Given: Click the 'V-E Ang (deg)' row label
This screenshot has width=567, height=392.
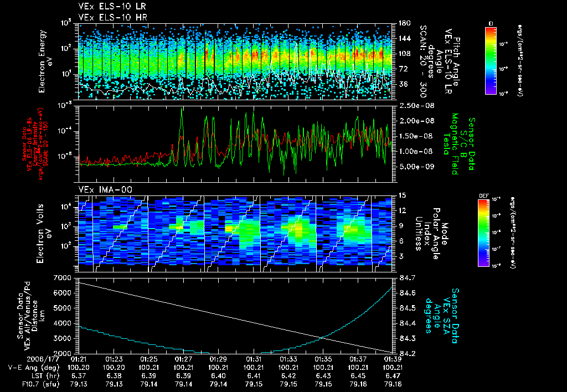Looking at the screenshot, I should pyautogui.click(x=34, y=368).
